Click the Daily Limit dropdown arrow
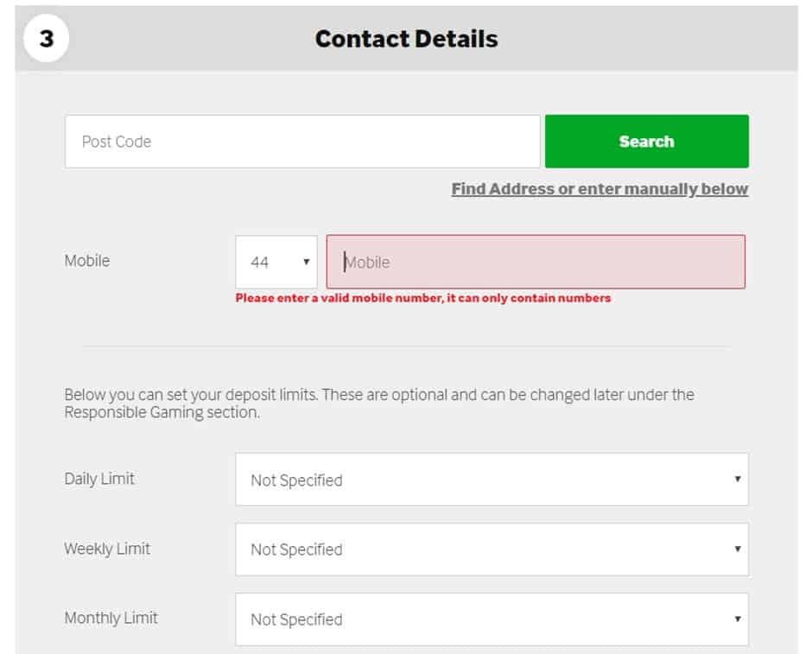This screenshot has height=654, width=812. 738,479
